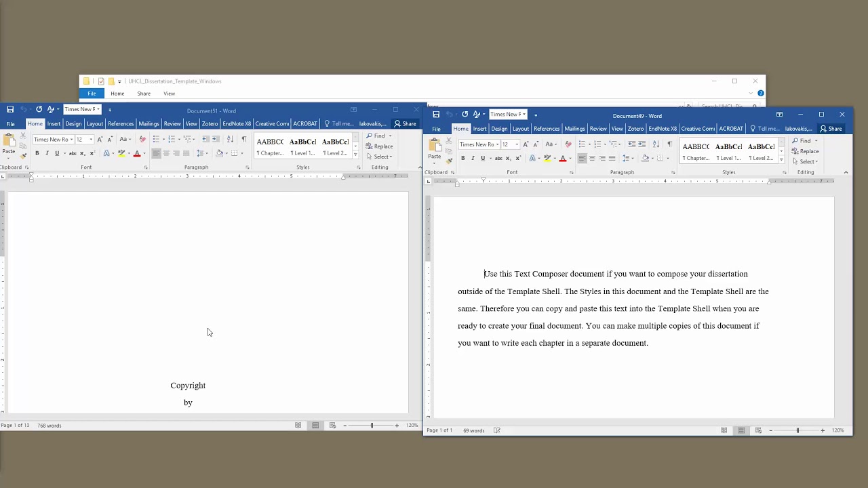Click Text Effects icon in Document49

pyautogui.click(x=532, y=158)
